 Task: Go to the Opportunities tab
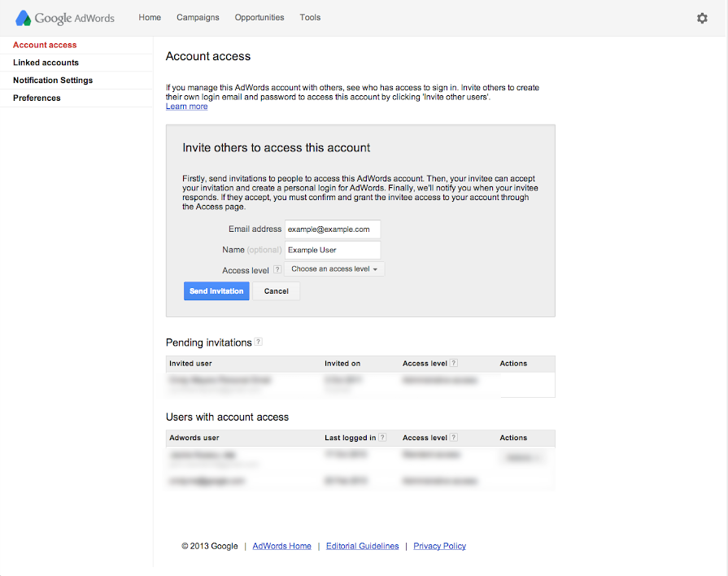tap(259, 18)
